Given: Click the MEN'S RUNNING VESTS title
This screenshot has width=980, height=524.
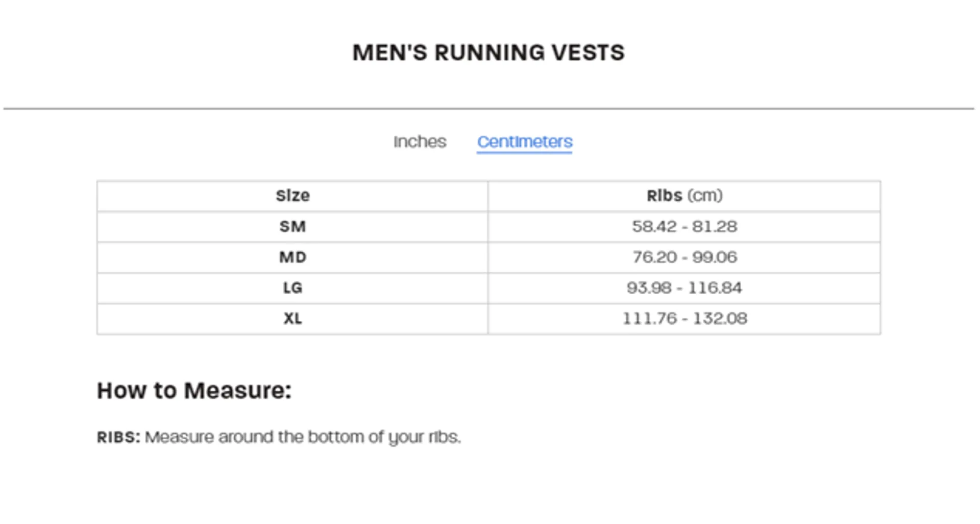Looking at the screenshot, I should pyautogui.click(x=488, y=52).
